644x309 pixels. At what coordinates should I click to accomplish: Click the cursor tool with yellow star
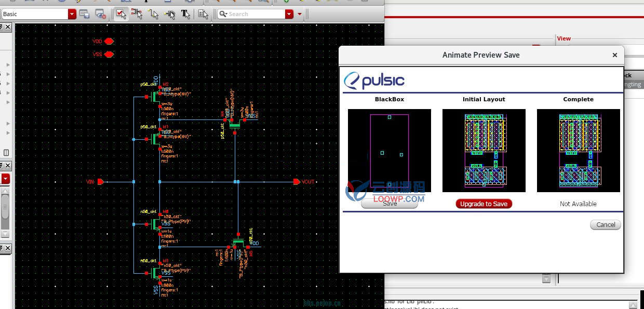153,14
